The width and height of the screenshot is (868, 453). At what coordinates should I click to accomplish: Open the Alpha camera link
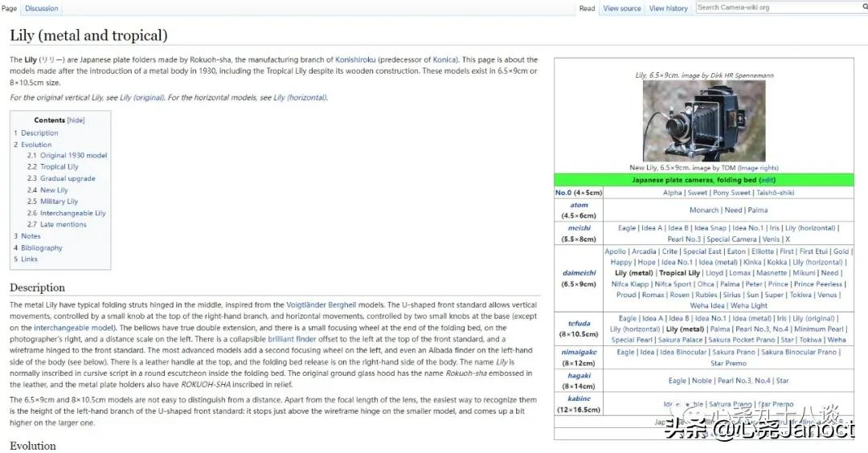coord(672,193)
